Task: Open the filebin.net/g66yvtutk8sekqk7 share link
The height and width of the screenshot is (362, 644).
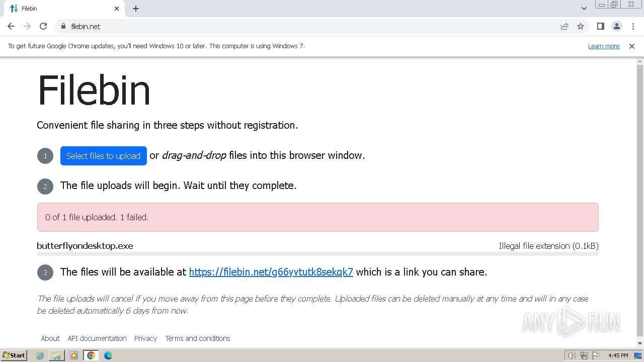Action: (x=271, y=272)
